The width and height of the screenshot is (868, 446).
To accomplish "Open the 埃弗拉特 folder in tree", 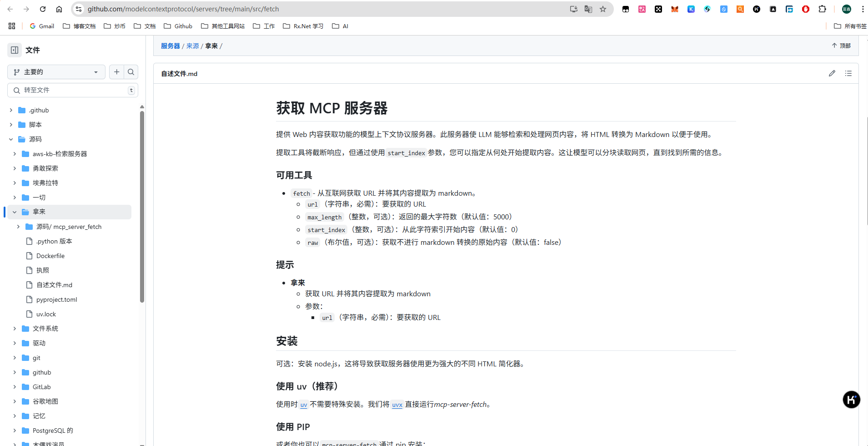I will tap(45, 183).
